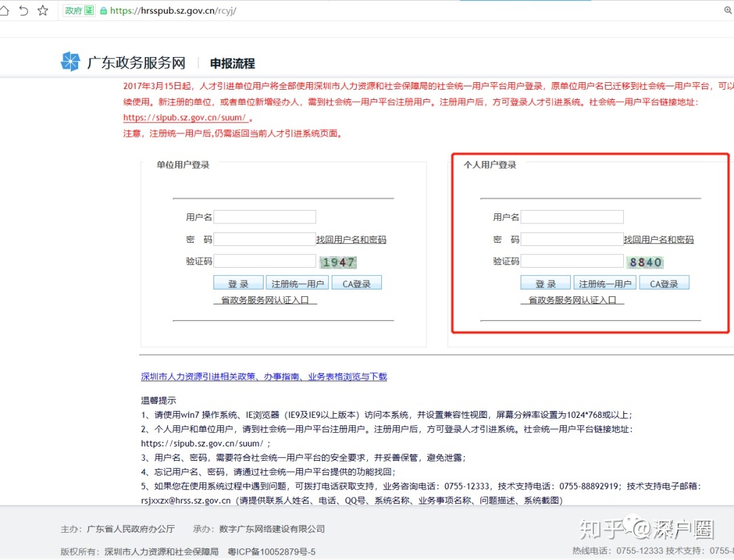Viewport: 734px width, 560px height.
Task: Click 注册统一用户 in 个人用户登录
Action: tap(605, 283)
